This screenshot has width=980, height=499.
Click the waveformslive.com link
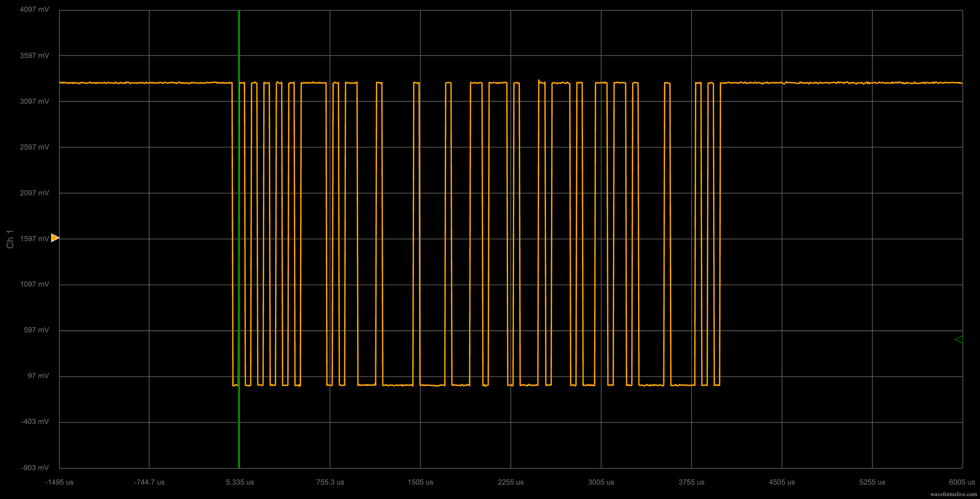953,494
